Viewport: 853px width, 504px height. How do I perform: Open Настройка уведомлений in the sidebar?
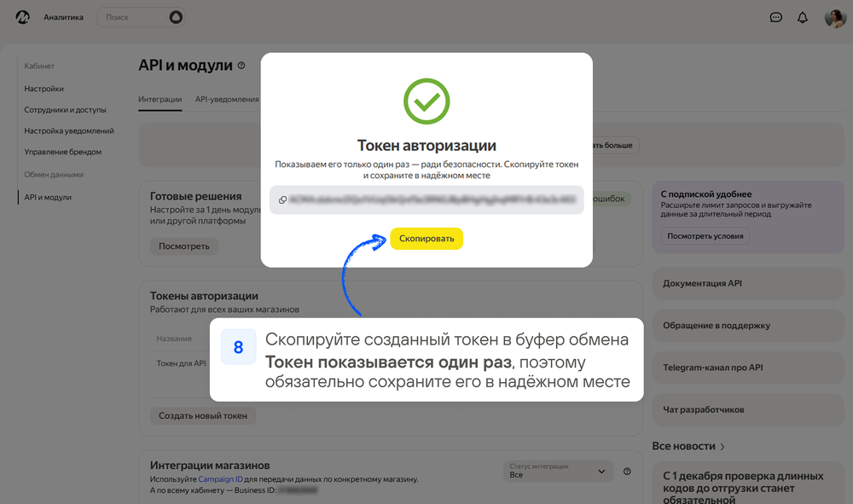coord(69,131)
